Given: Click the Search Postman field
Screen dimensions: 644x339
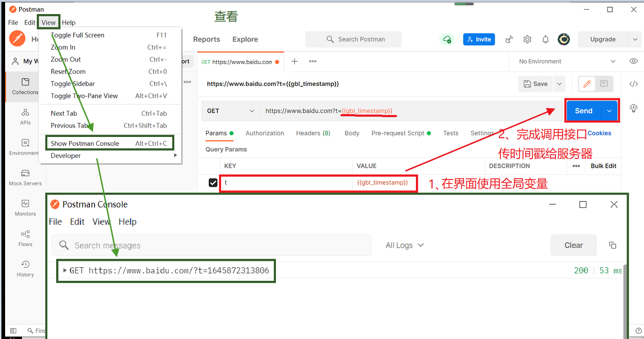Looking at the screenshot, I should tap(353, 39).
